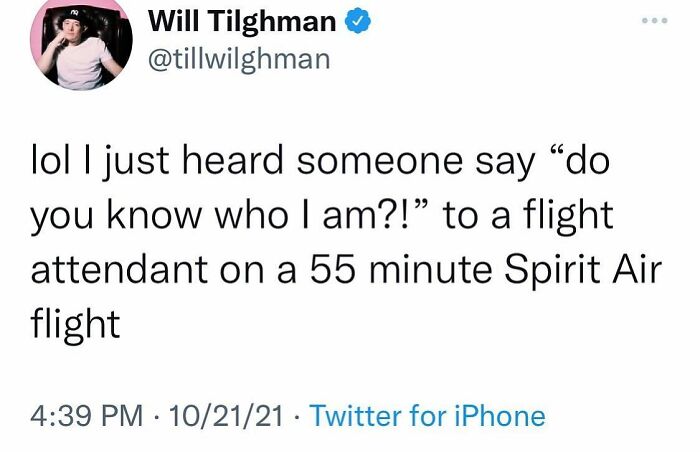Click the display name Will Tilghman
Image resolution: width=700 pixels, height=452 pixels.
tap(241, 21)
